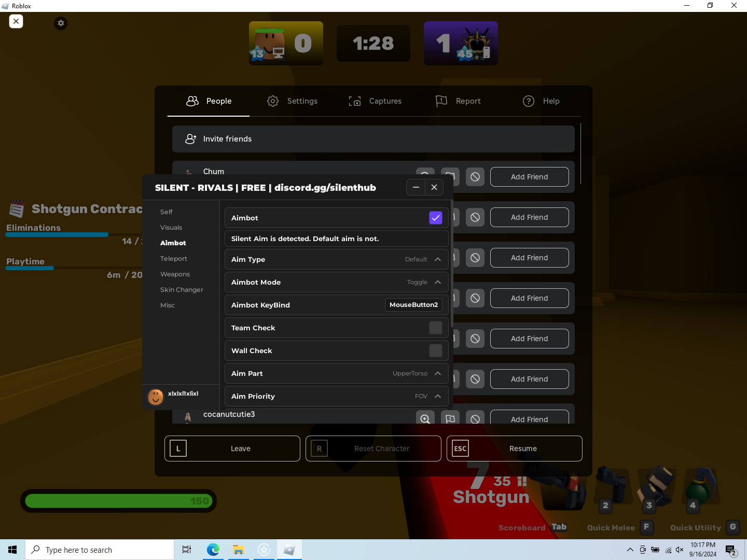Image resolution: width=747 pixels, height=560 pixels.
Task: Toggle the Aimbot checkbox in the panel
Action: (436, 218)
